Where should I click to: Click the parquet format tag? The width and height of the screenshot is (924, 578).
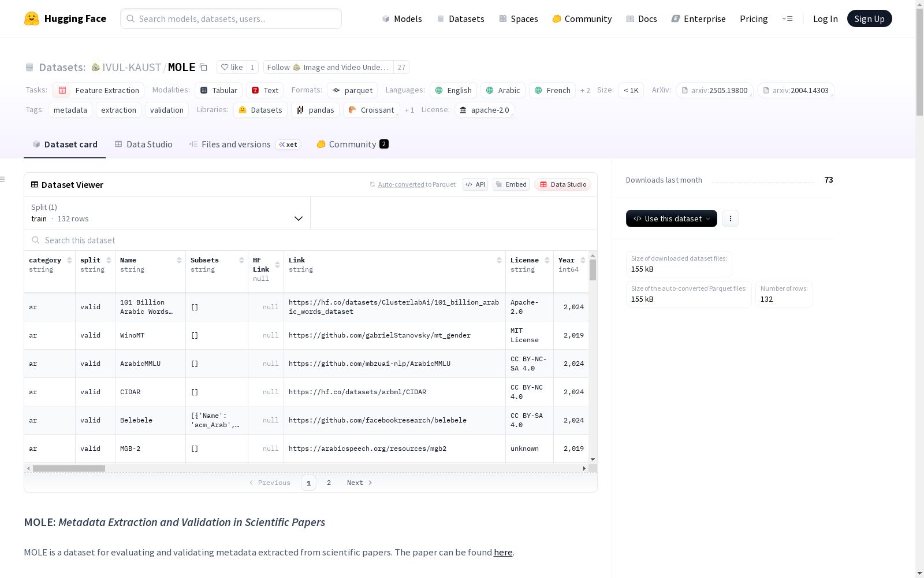coord(352,90)
